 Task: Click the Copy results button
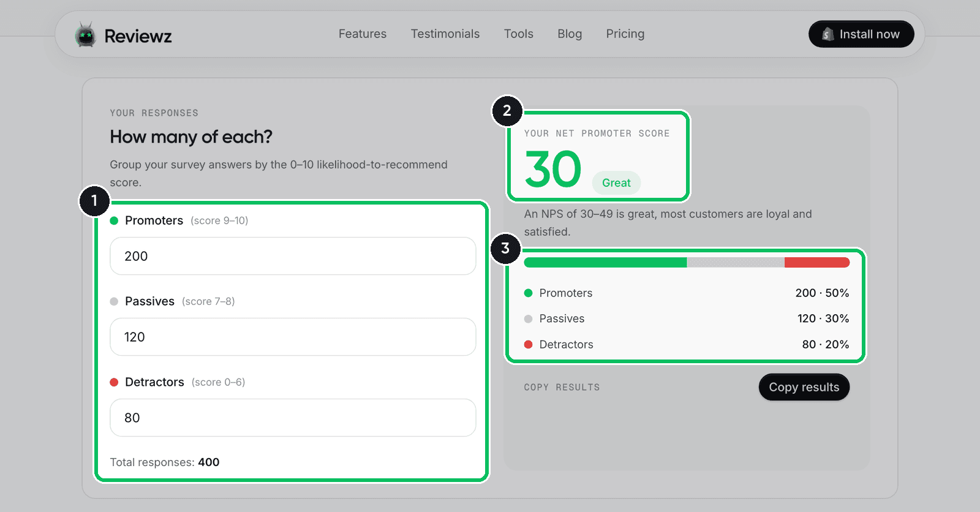click(x=804, y=387)
